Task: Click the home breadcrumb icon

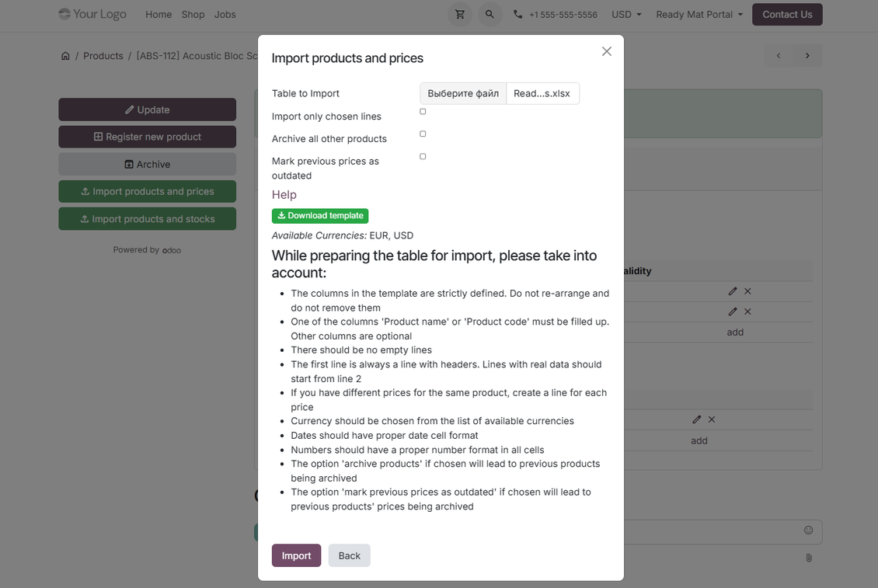Action: tap(65, 56)
